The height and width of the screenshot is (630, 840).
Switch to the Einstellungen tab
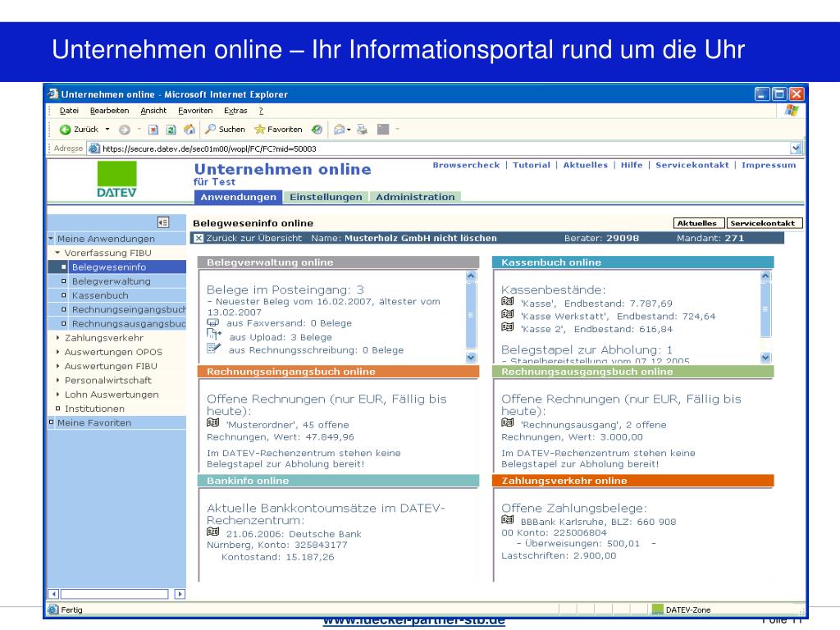[x=326, y=197]
